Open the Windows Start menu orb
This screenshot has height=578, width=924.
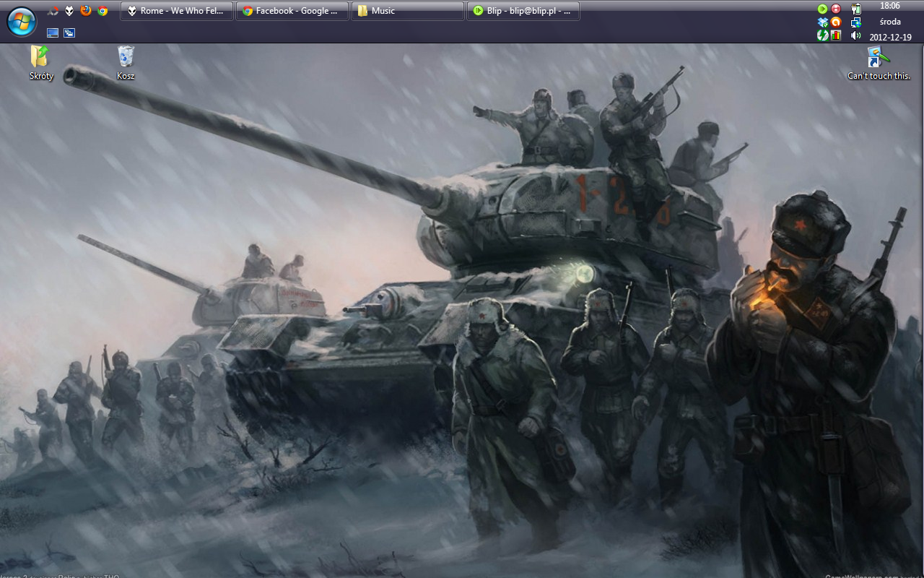pyautogui.click(x=21, y=22)
